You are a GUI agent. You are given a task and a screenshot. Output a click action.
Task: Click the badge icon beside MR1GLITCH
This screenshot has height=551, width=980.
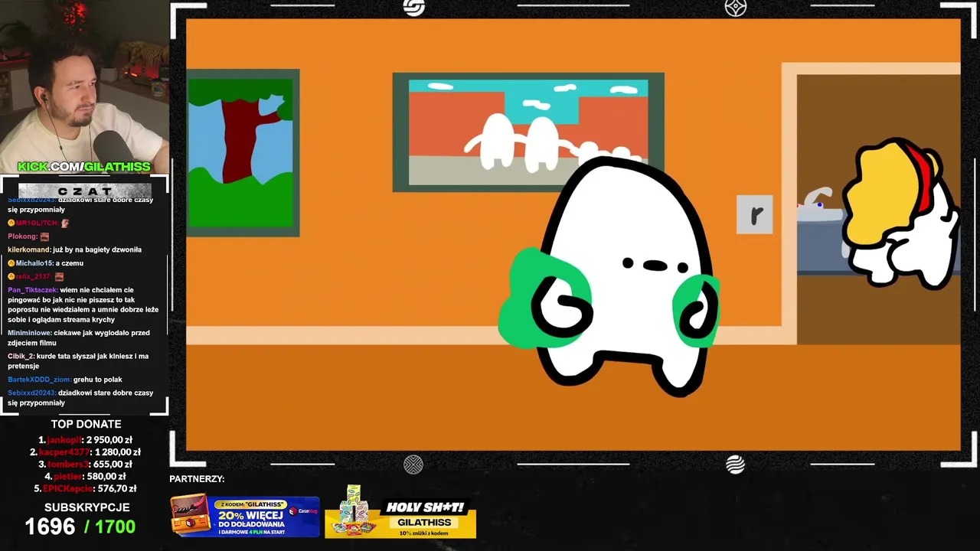pyautogui.click(x=11, y=223)
